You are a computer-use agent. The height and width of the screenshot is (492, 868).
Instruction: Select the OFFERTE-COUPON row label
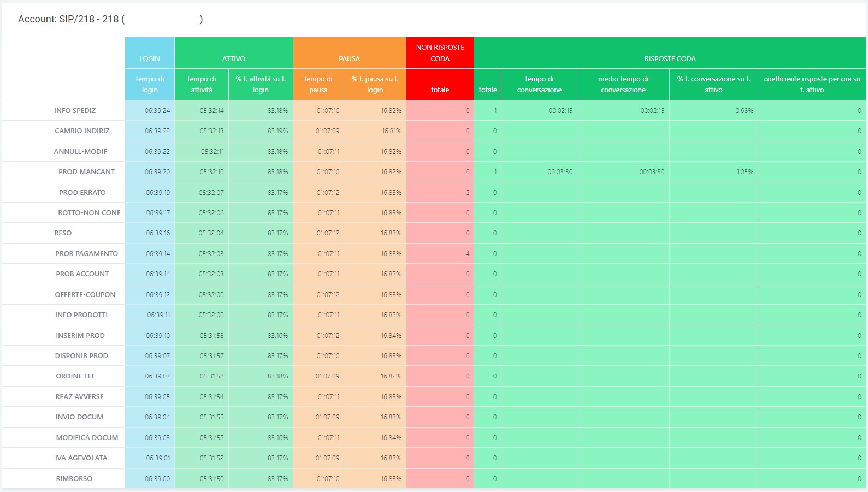pyautogui.click(x=85, y=294)
